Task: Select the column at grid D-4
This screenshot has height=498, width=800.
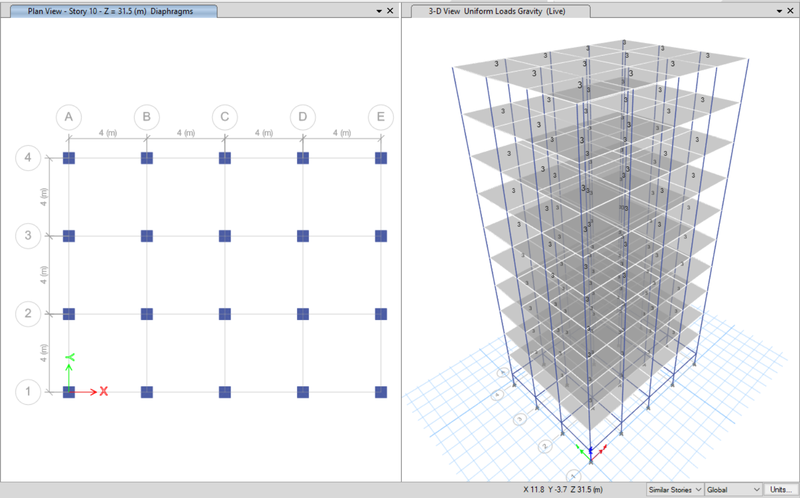Action: tap(303, 158)
